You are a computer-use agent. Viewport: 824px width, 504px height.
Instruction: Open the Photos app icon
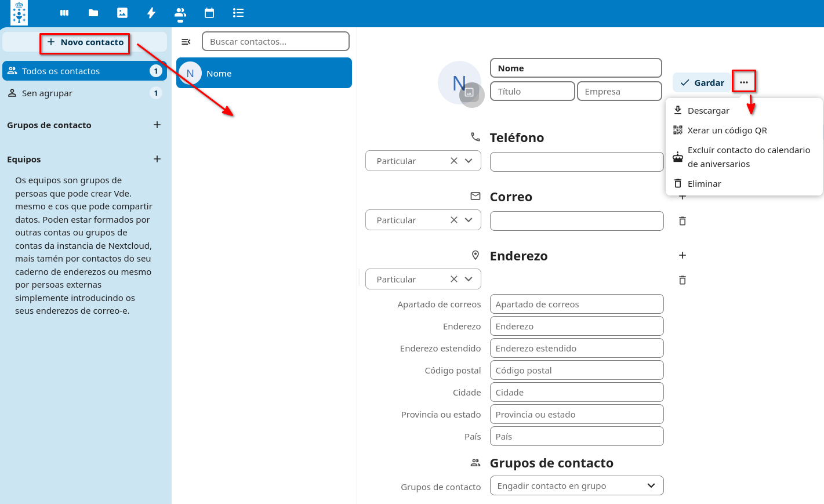[x=122, y=13]
